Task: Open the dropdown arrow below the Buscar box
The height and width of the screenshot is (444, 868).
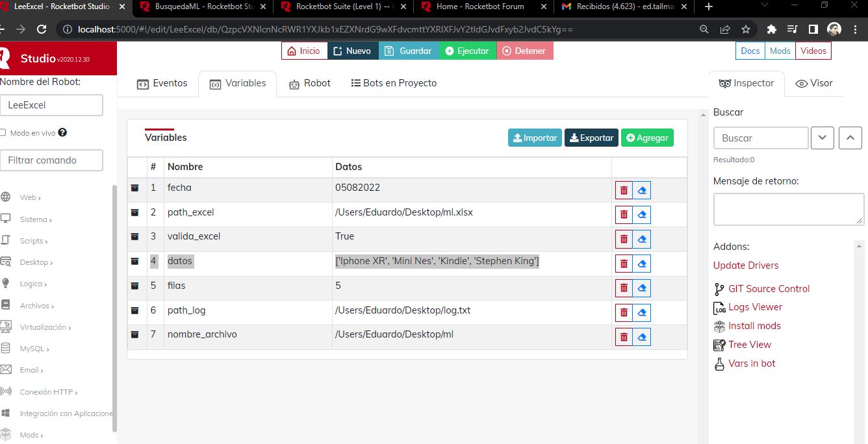Action: [822, 138]
